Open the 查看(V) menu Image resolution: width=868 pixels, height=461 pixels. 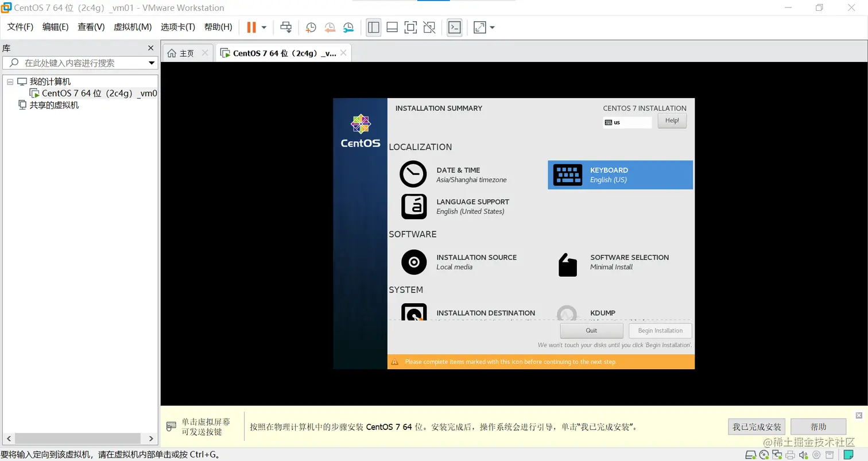pyautogui.click(x=91, y=27)
